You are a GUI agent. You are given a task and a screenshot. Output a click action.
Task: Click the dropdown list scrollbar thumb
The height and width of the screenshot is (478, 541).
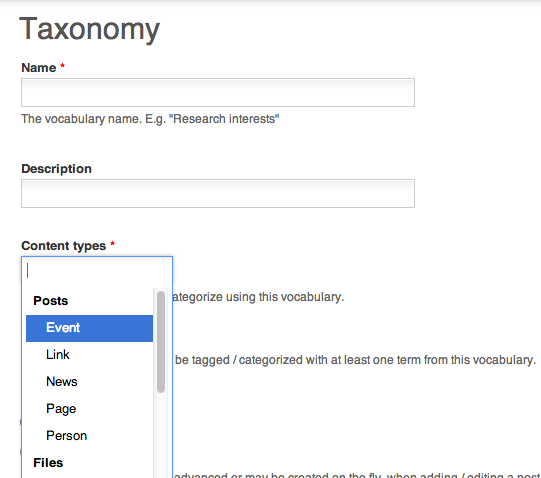[x=161, y=342]
